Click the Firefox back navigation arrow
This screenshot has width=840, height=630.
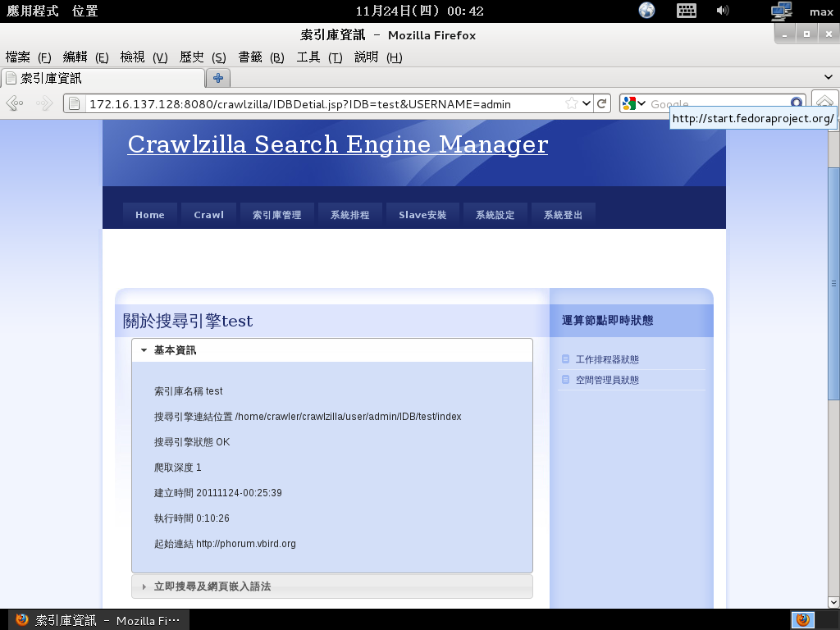(x=15, y=103)
